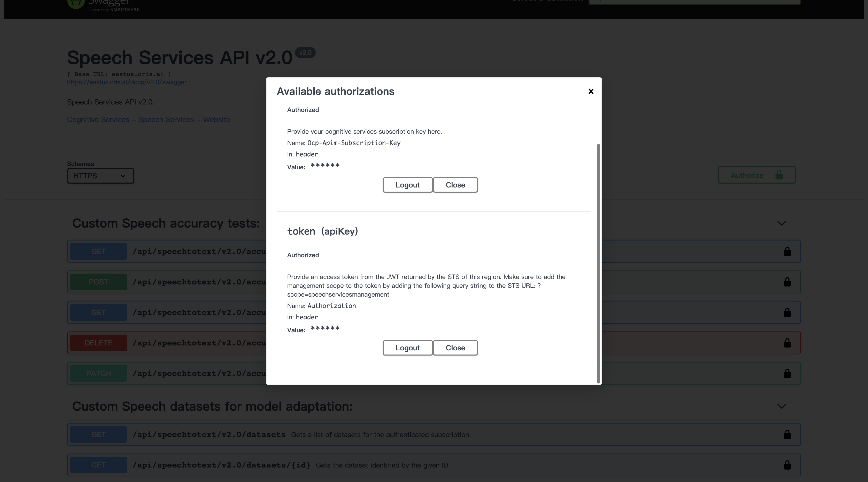The image size is (868, 482).
Task: Click lock icon on DELETE endpoint row
Action: coord(787,343)
